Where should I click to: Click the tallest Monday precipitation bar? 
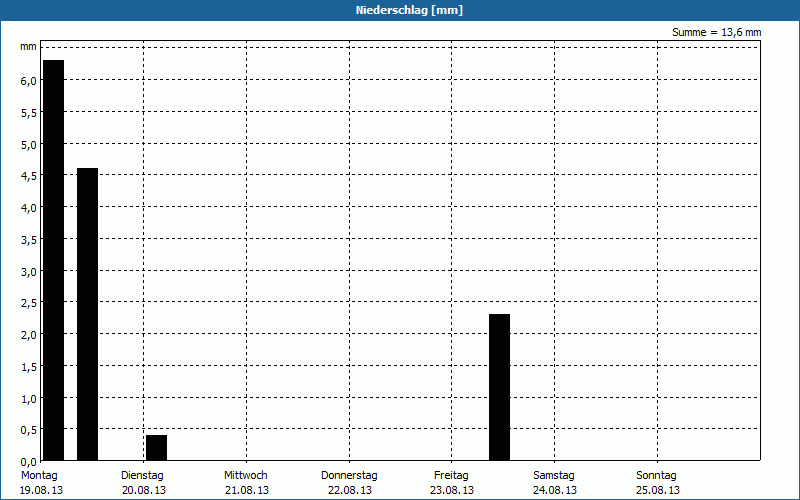point(54,260)
